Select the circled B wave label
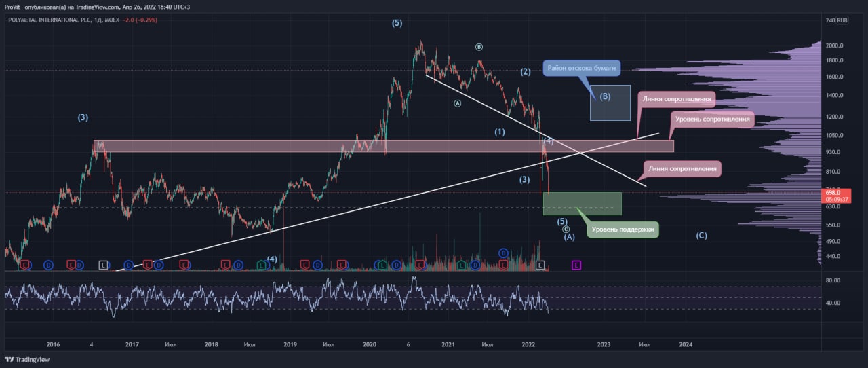 [x=479, y=47]
